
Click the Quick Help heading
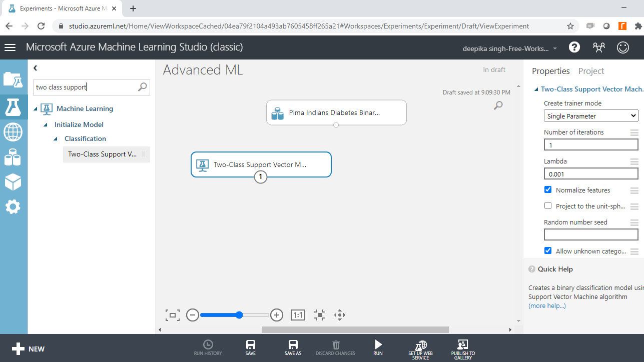point(555,269)
